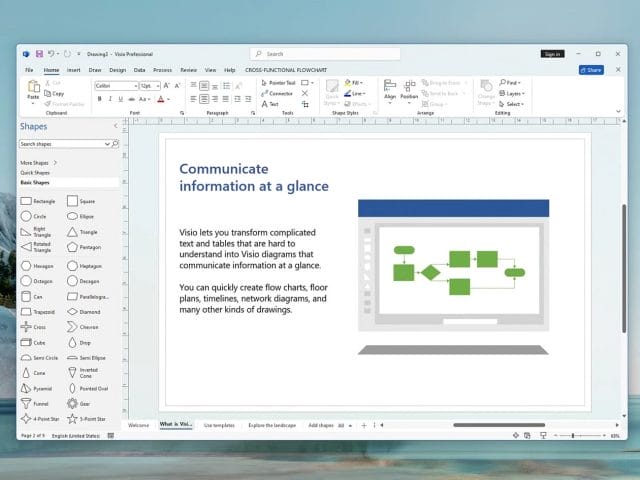Click the Share button
Viewport: 640px width, 480px height.
(591, 70)
